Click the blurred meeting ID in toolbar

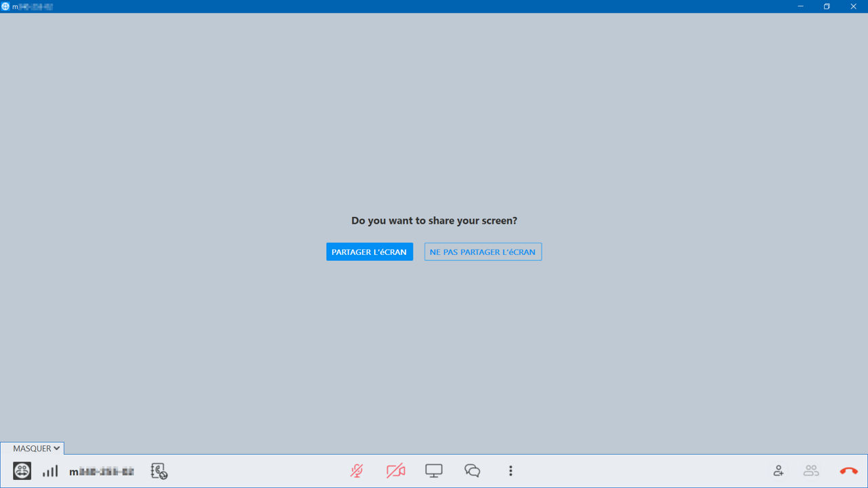pyautogui.click(x=102, y=472)
